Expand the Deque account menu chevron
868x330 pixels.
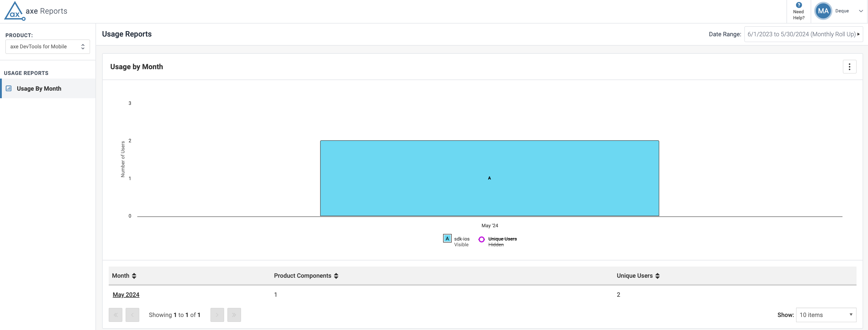click(x=860, y=11)
